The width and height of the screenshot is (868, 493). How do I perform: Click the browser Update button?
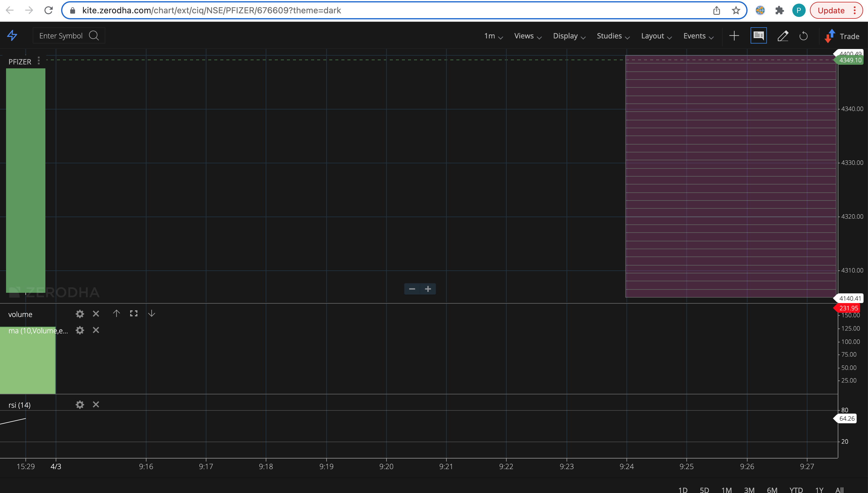coord(836,11)
